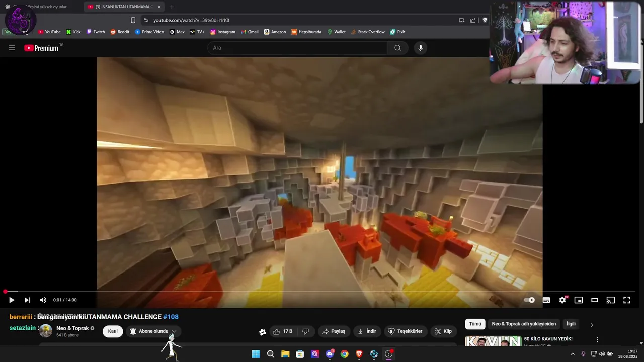The width and height of the screenshot is (644, 362).
Task: Select the Neo & Toprak adlı yükleyiciden chip
Action: [524, 324]
